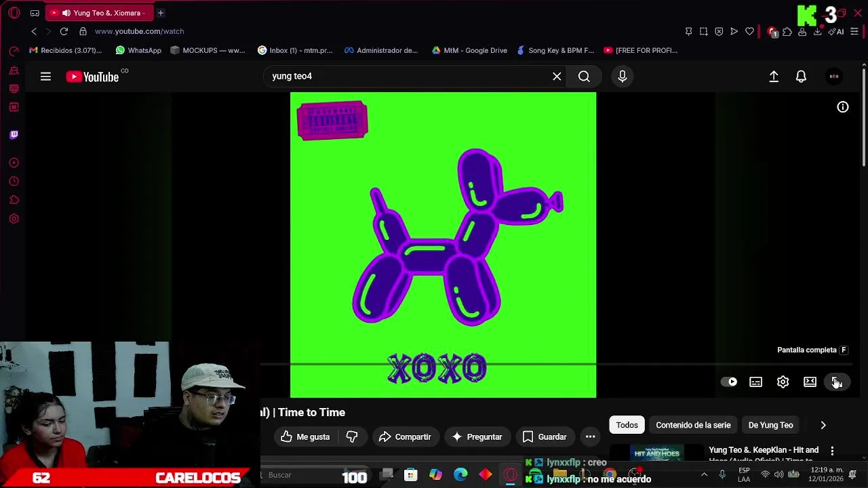Open Settings gear icon in Opera sidebar

tap(14, 219)
